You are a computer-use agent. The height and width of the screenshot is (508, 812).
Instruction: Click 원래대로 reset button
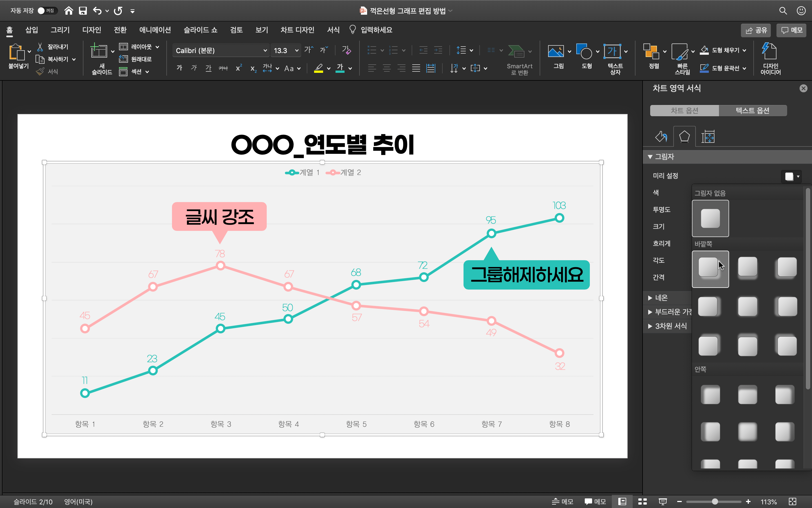(x=136, y=59)
